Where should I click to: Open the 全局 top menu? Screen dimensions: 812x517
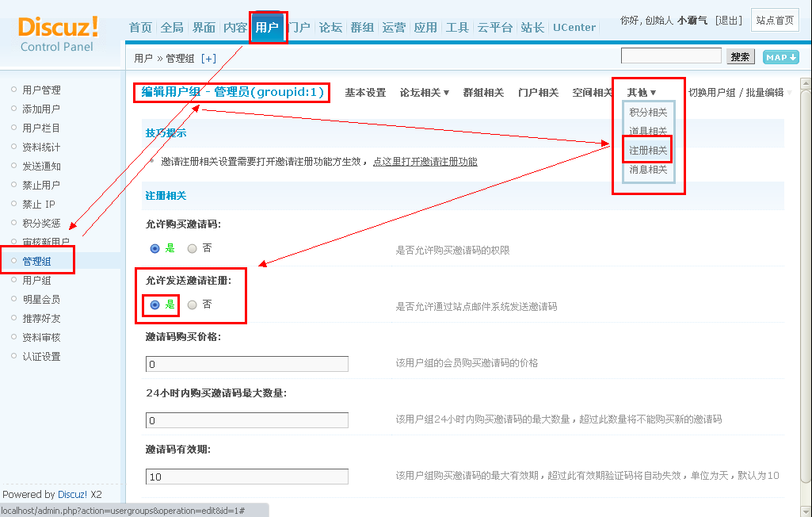(x=172, y=28)
